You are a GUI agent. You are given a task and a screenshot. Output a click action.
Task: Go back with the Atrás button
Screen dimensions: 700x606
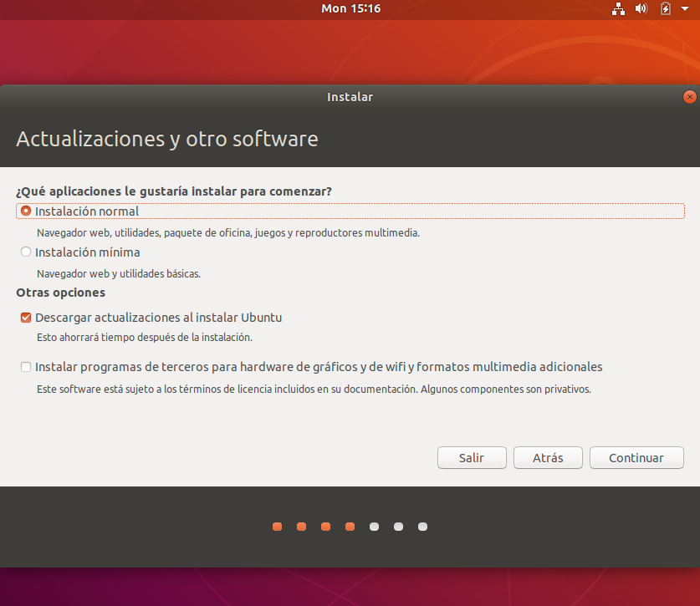click(x=548, y=458)
